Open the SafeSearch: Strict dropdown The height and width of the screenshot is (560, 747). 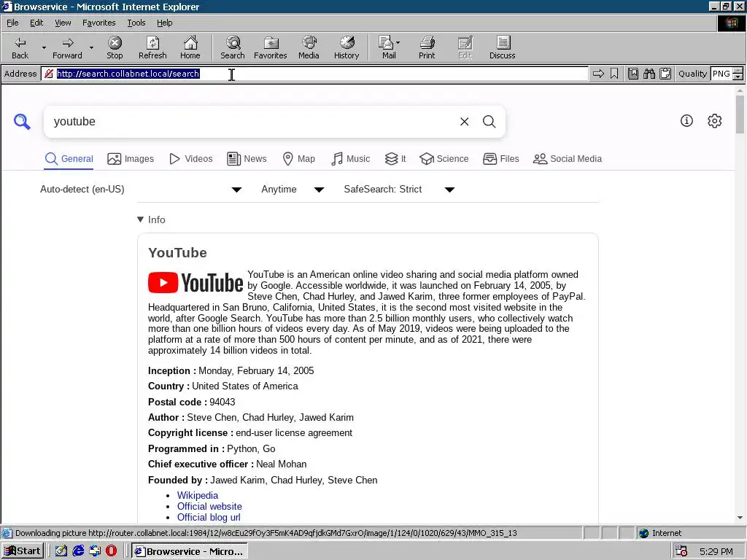pos(399,190)
